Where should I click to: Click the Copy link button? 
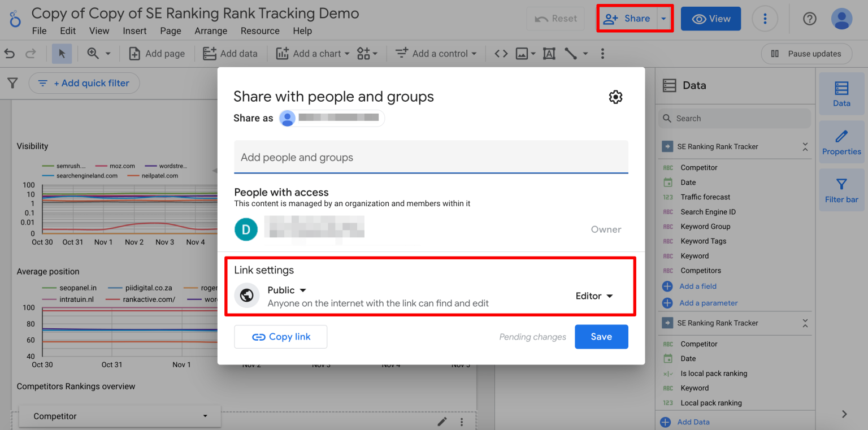click(281, 337)
